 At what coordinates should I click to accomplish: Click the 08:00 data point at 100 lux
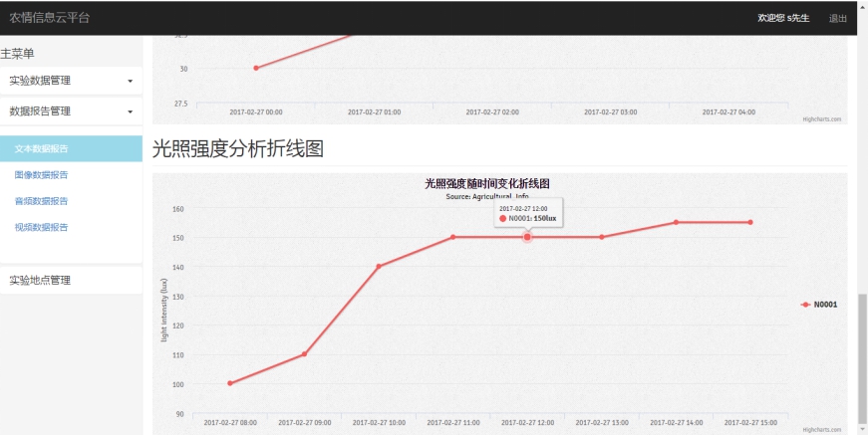click(x=230, y=383)
